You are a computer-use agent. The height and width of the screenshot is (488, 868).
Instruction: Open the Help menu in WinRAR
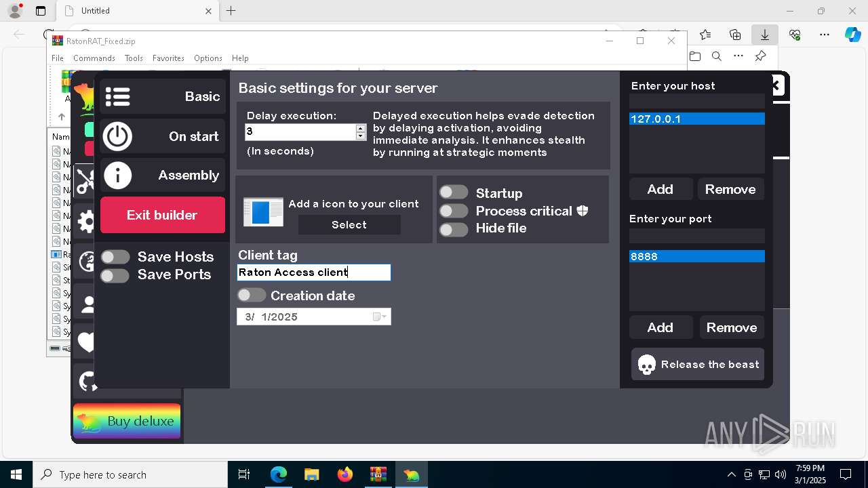[x=240, y=58]
